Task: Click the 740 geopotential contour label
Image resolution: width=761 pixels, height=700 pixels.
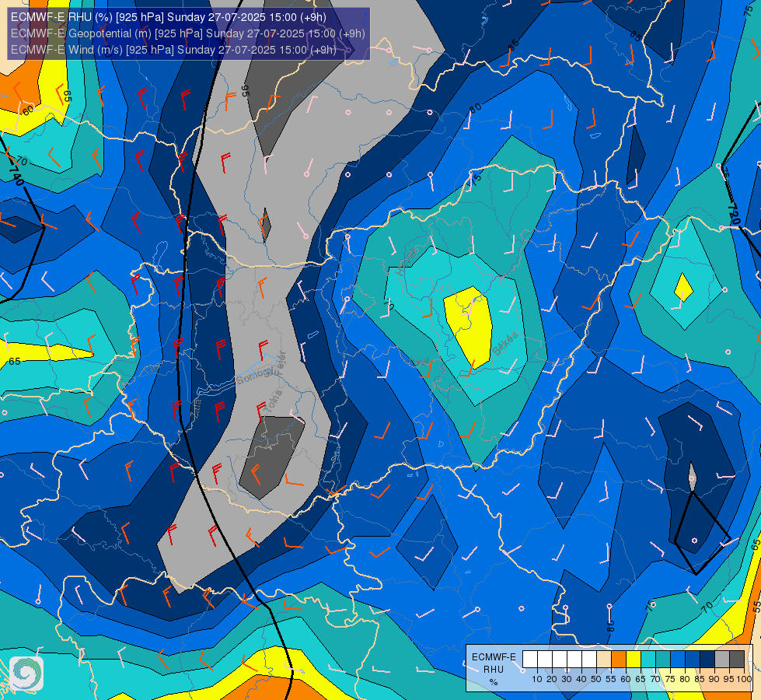Action: point(16,176)
